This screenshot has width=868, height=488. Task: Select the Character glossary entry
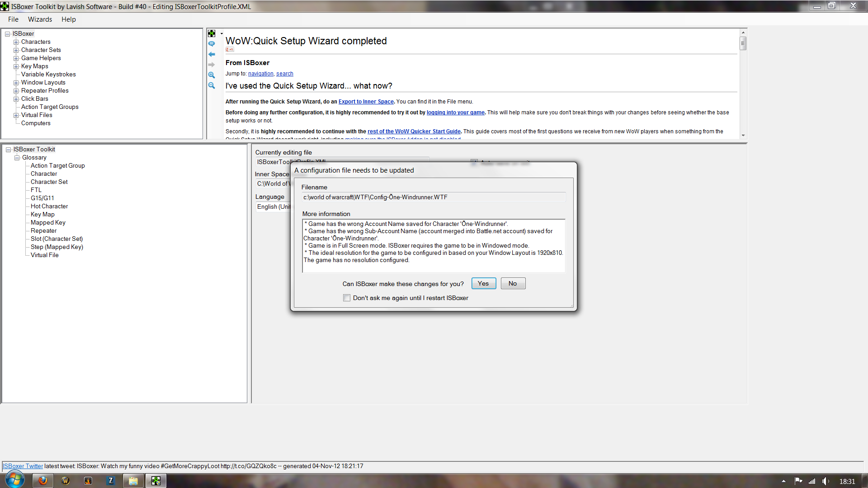44,174
